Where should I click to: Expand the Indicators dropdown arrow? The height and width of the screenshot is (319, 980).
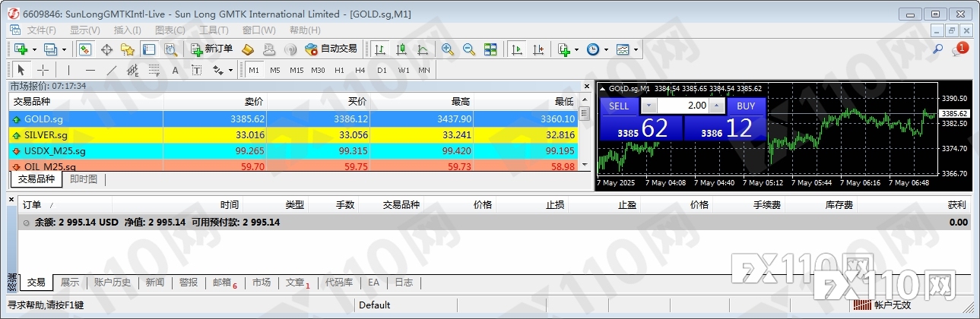pos(577,49)
